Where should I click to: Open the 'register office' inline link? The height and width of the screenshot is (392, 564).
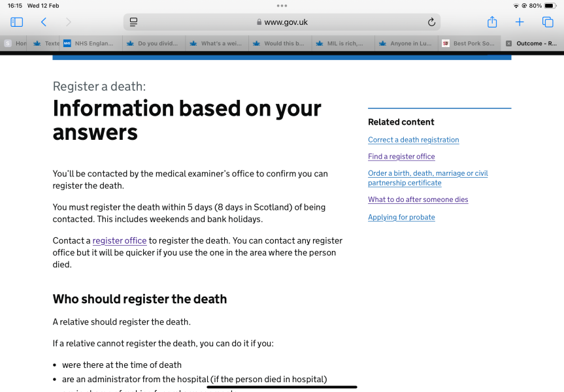(x=120, y=240)
